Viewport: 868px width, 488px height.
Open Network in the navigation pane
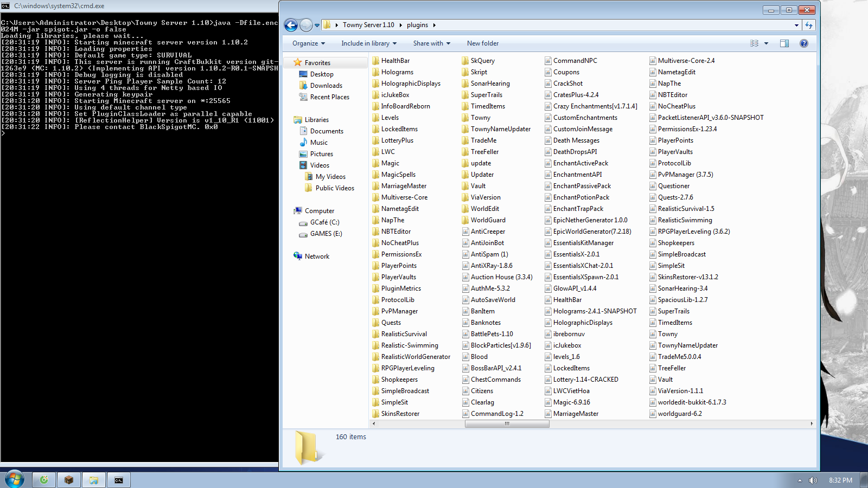click(x=317, y=256)
